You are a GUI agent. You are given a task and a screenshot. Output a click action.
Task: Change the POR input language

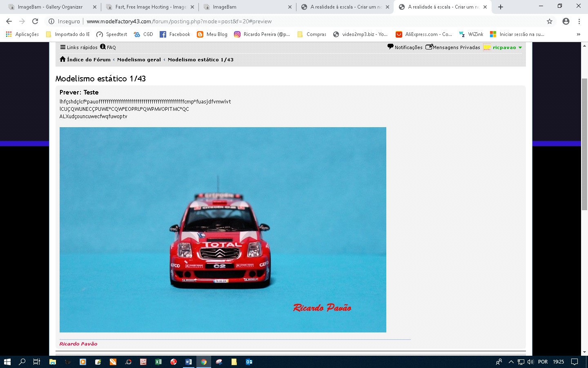tap(543, 362)
